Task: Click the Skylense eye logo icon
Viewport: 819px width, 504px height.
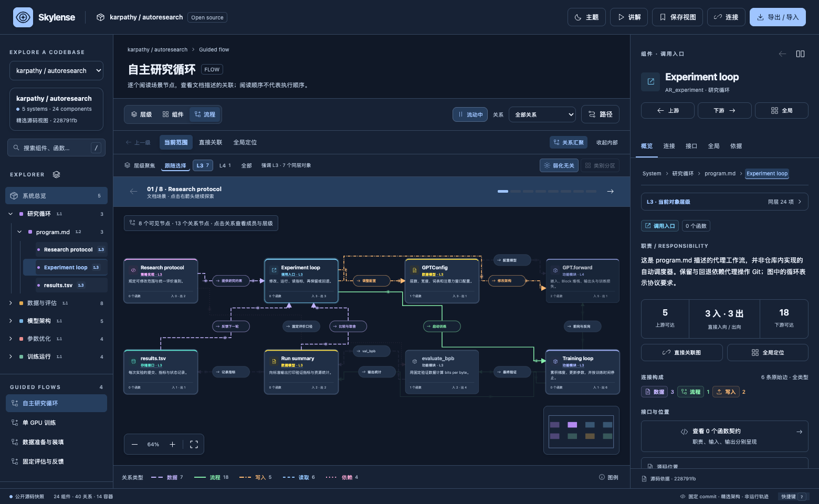Action: tap(23, 17)
